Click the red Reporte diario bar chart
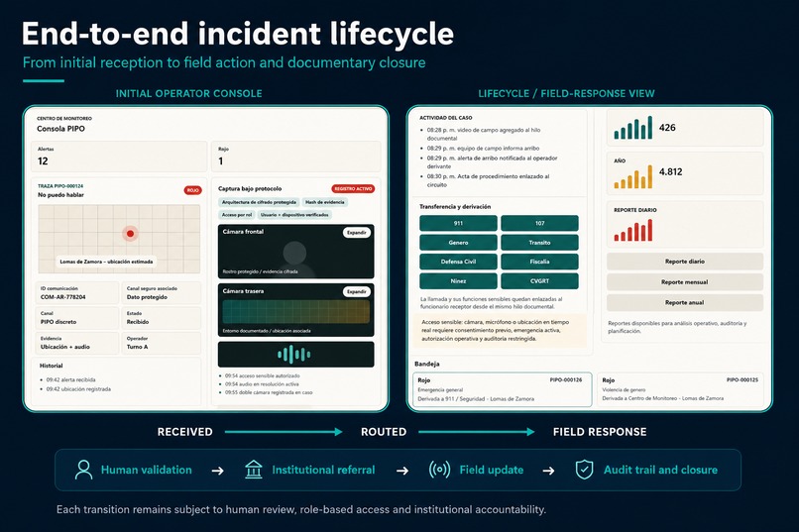The image size is (799, 532). click(x=632, y=230)
